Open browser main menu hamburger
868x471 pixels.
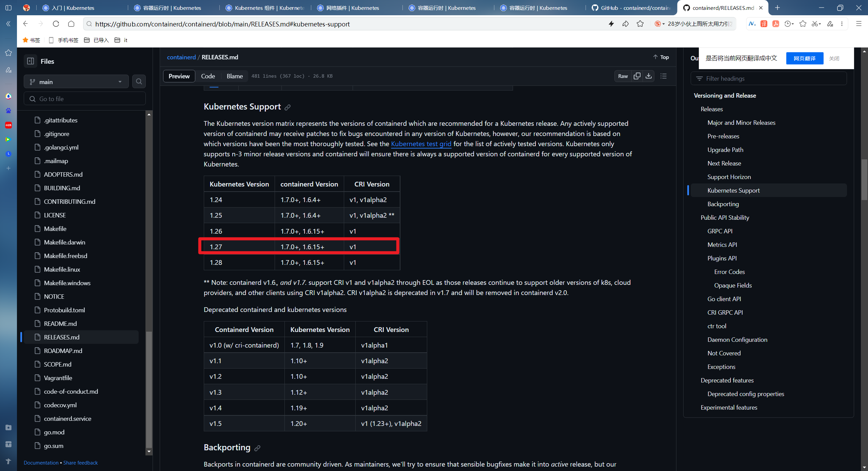pos(859,24)
